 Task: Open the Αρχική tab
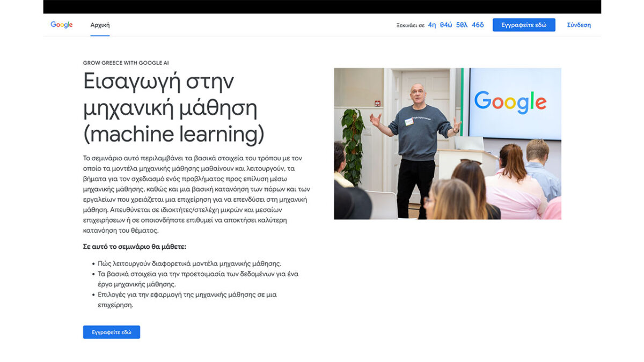click(100, 25)
